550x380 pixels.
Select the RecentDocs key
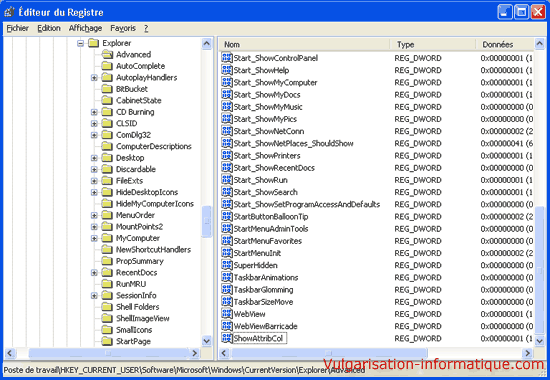coord(136,273)
